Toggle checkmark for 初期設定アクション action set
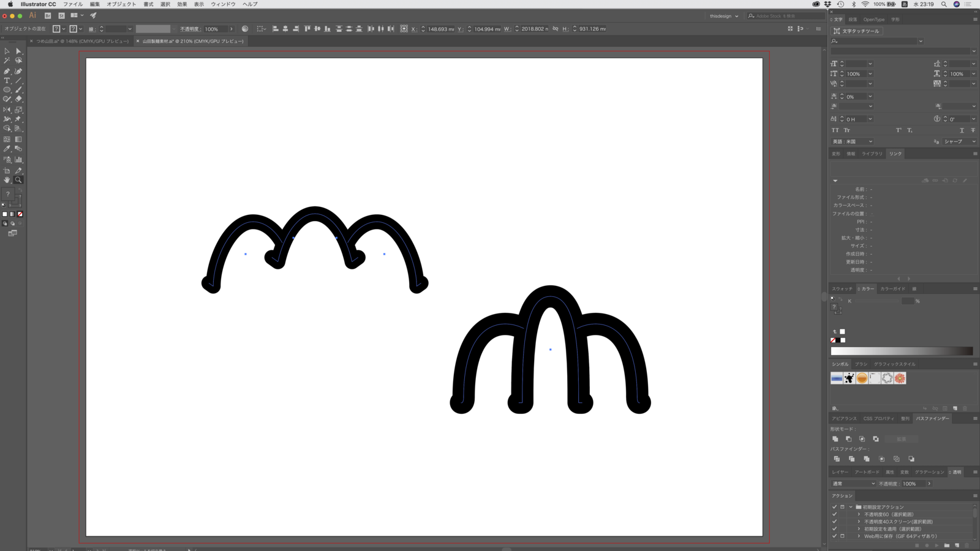This screenshot has width=980, height=551. [x=834, y=507]
